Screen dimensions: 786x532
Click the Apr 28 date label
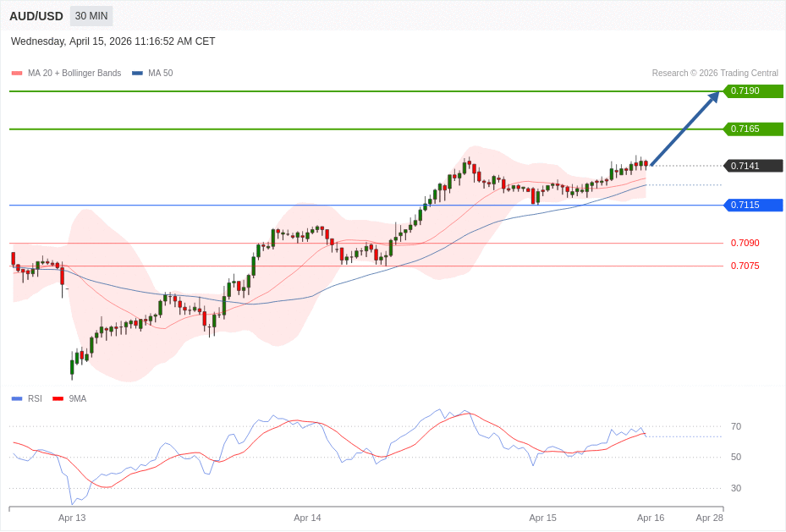(709, 518)
